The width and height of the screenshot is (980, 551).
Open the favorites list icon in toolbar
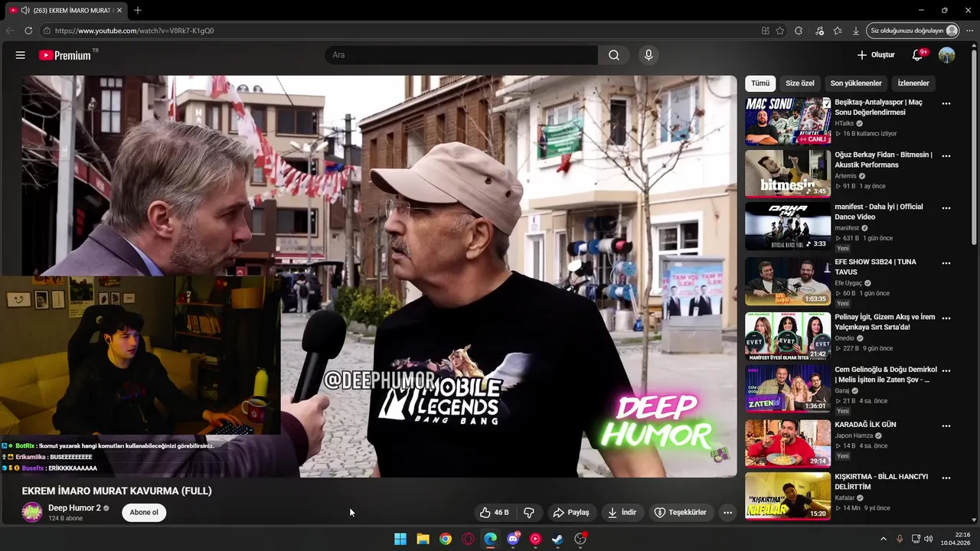point(838,31)
